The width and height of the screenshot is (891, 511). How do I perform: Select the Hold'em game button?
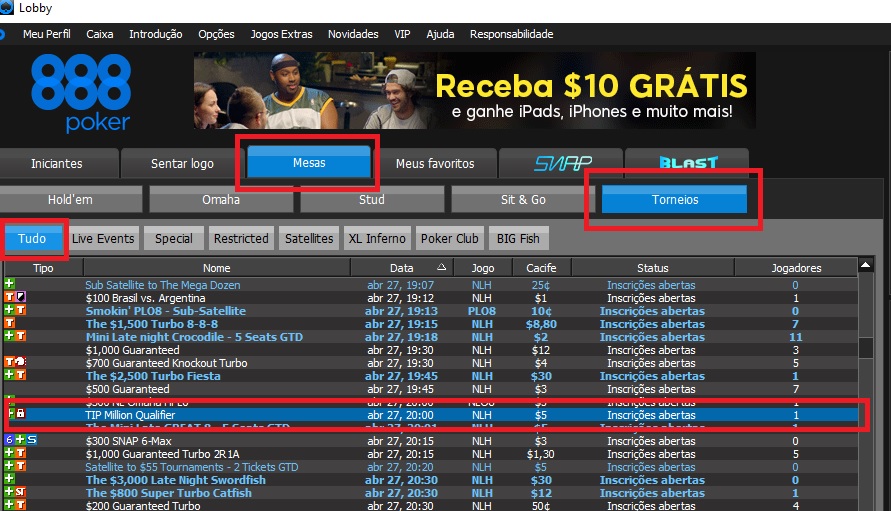70,200
